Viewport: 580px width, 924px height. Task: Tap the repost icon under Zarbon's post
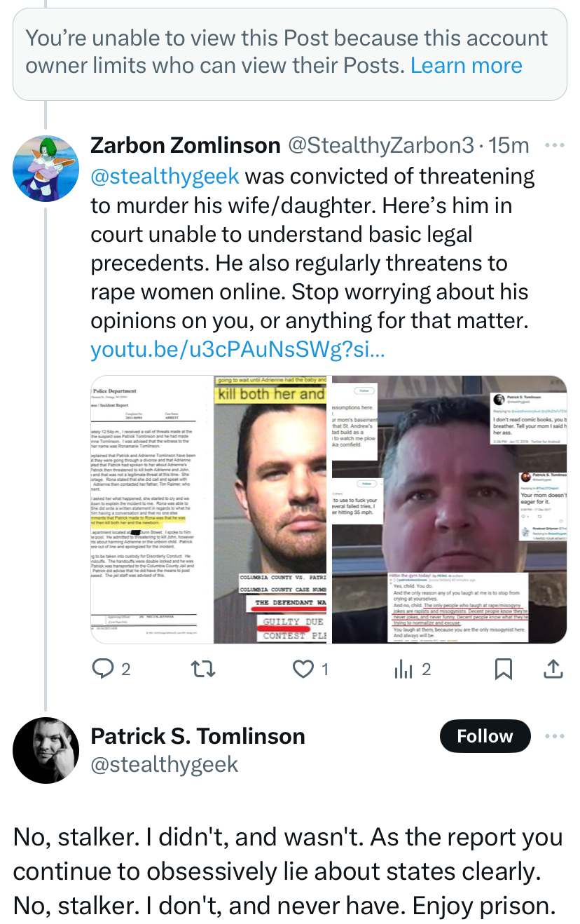click(x=203, y=670)
